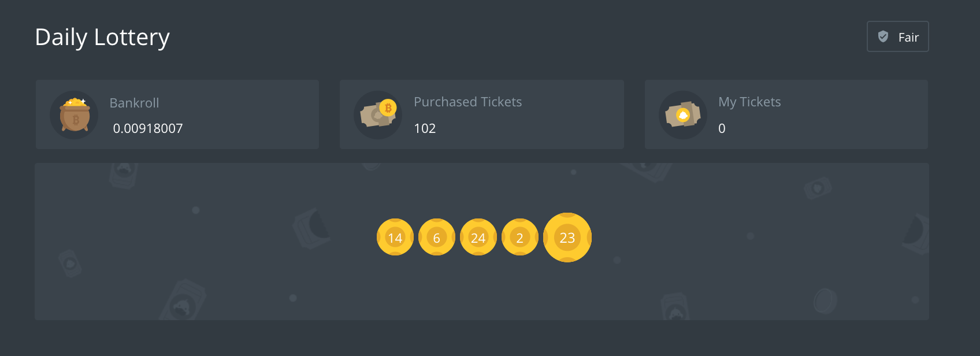Click the large lottery ball numbered 23
Viewport: 980px width, 356px height.
pos(567,237)
